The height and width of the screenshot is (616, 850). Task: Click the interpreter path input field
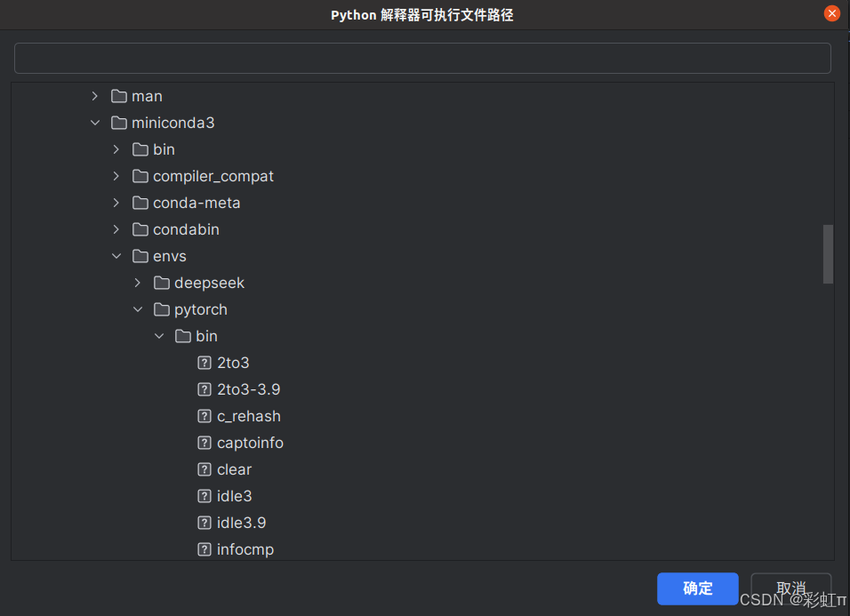[x=422, y=58]
